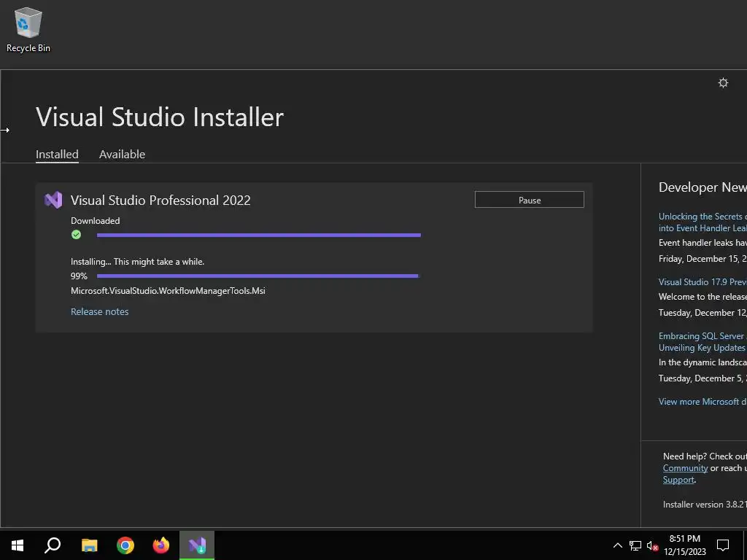Click the Developer News heading
This screenshot has width=747, height=560.
coord(703,187)
